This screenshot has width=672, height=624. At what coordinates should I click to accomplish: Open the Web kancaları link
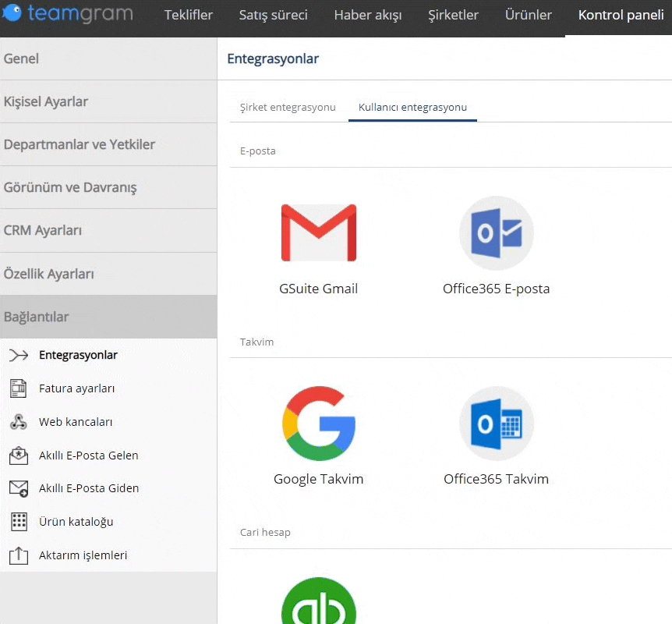[76, 422]
